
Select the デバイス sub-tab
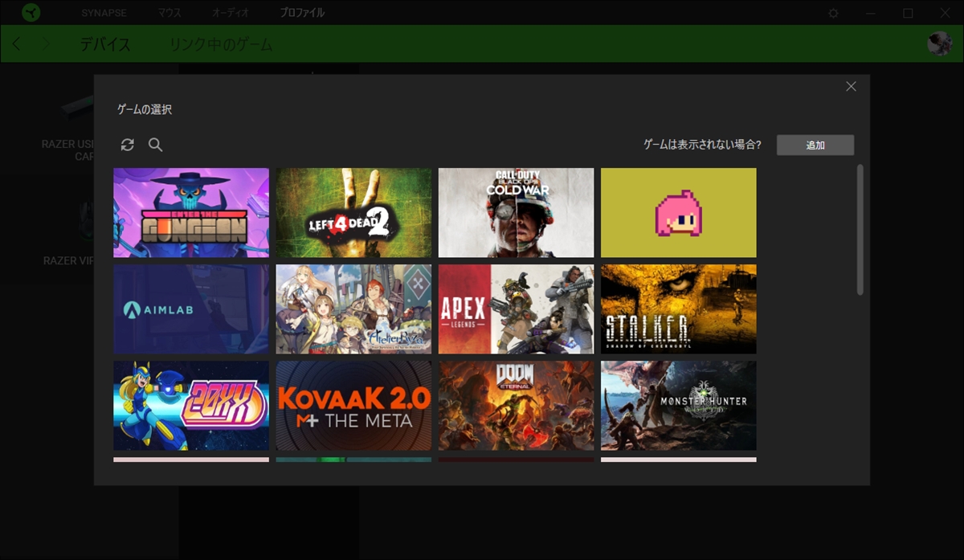[x=104, y=44]
